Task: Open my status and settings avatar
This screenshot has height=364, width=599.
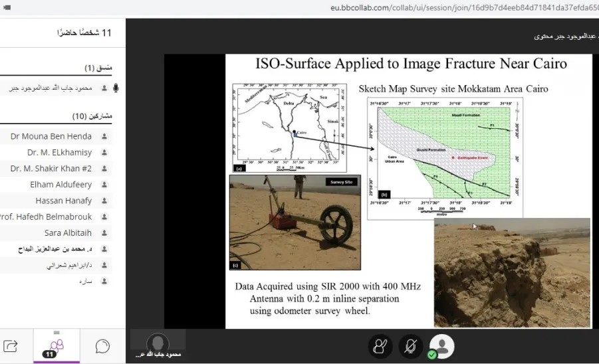Action: click(441, 347)
